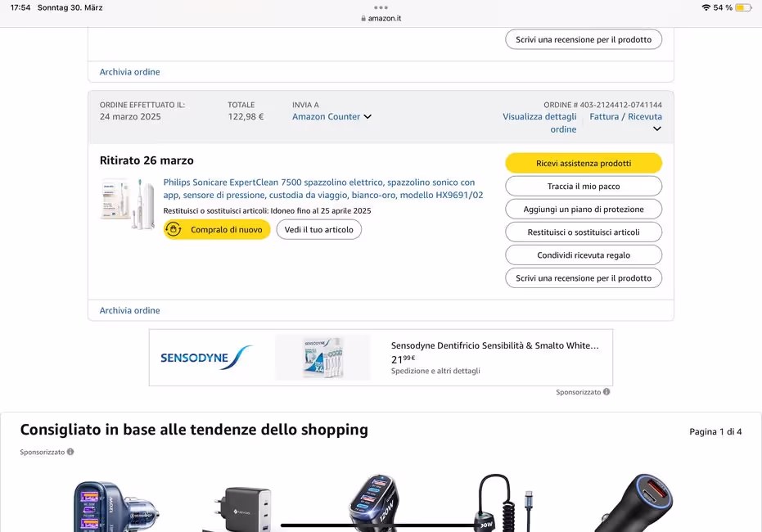This screenshot has width=762, height=532.
Task: Open the Philips Sonicare toothbrush thumbnail
Action: pyautogui.click(x=128, y=204)
